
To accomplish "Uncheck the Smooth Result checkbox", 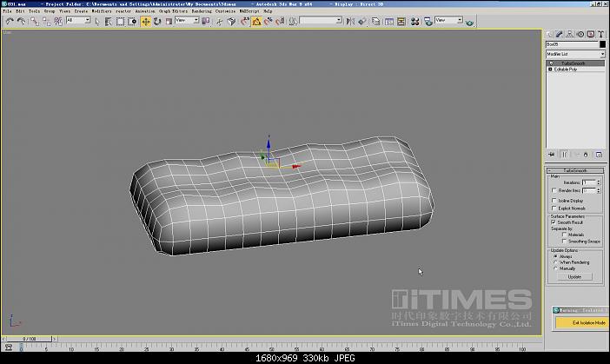I will click(554, 222).
